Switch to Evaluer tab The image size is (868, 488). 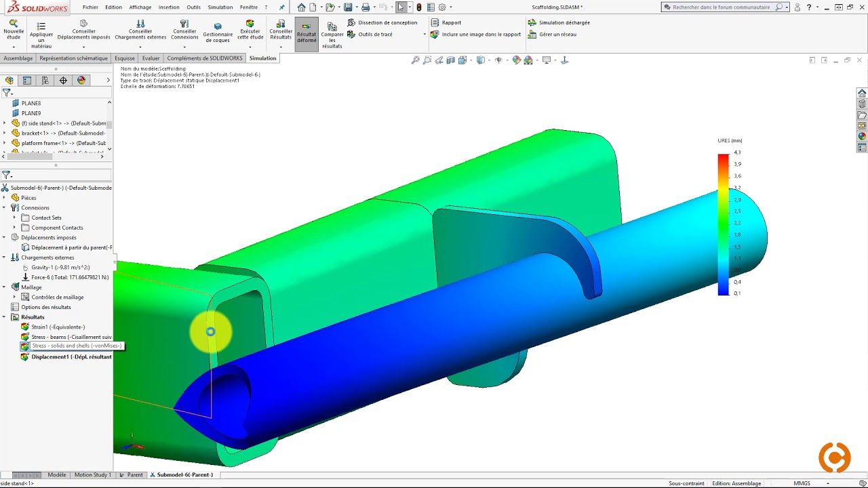tap(151, 58)
